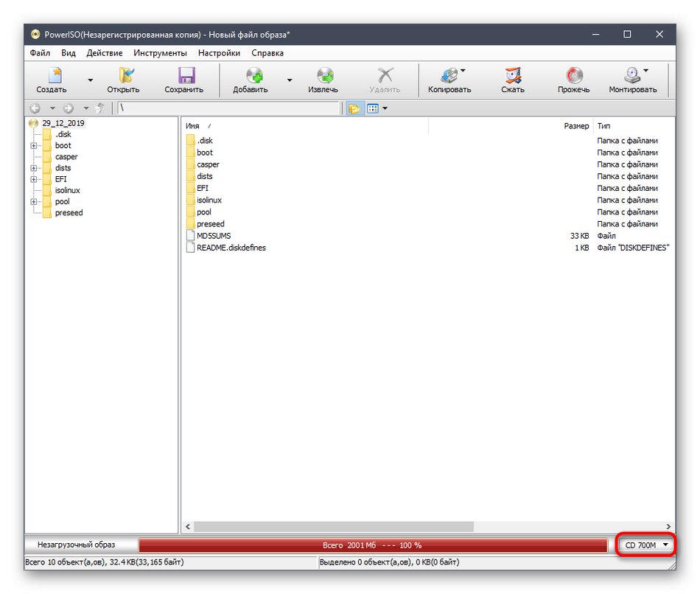Click the path address field
The height and width of the screenshot is (594, 700).
228,108
